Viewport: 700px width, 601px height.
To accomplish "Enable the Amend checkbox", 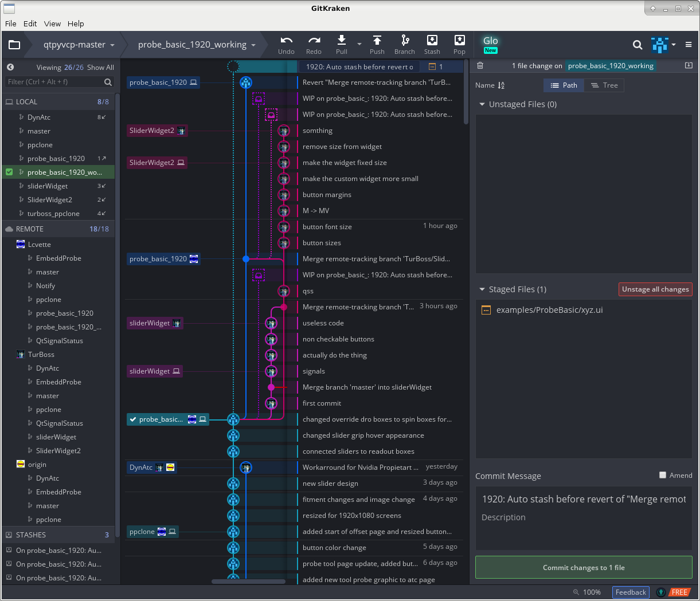I will pyautogui.click(x=663, y=475).
